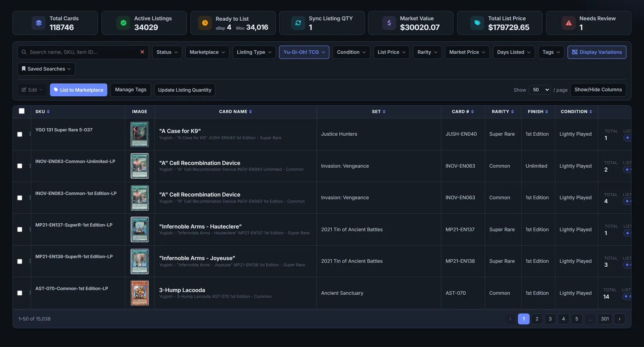Click the Active Listings green check icon
The width and height of the screenshot is (644, 347).
[x=123, y=23]
